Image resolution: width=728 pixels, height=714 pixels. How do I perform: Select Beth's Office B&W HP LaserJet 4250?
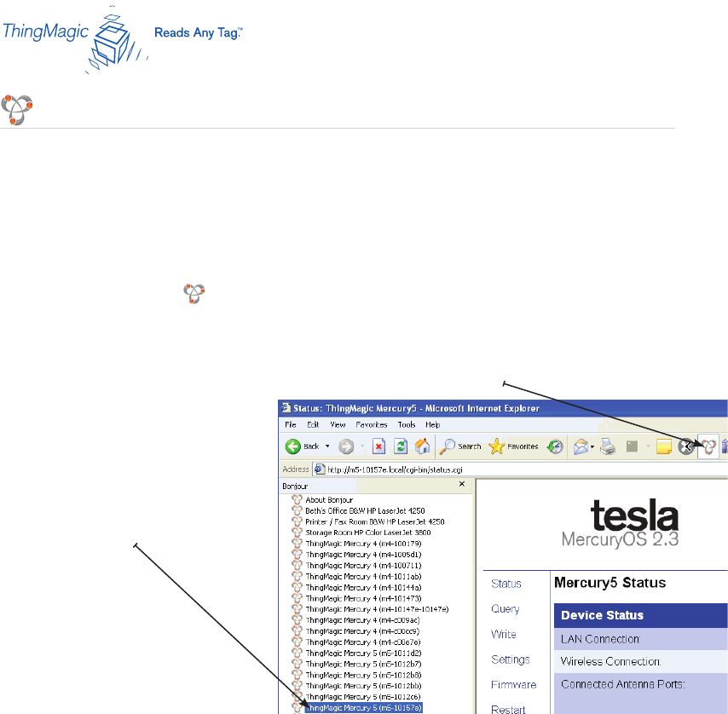click(x=365, y=511)
